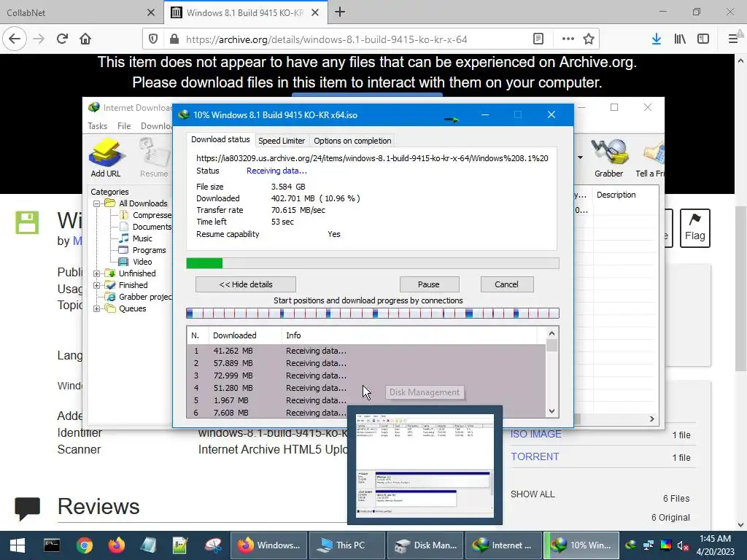Toggle reader view in address bar
The width and height of the screenshot is (747, 560).
(x=538, y=39)
